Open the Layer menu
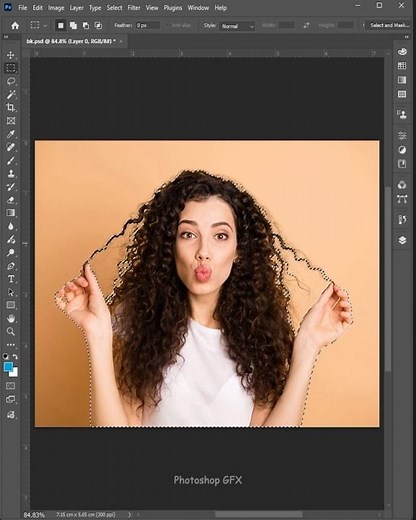Screen dimensions: 416x520 pyautogui.click(x=76, y=8)
